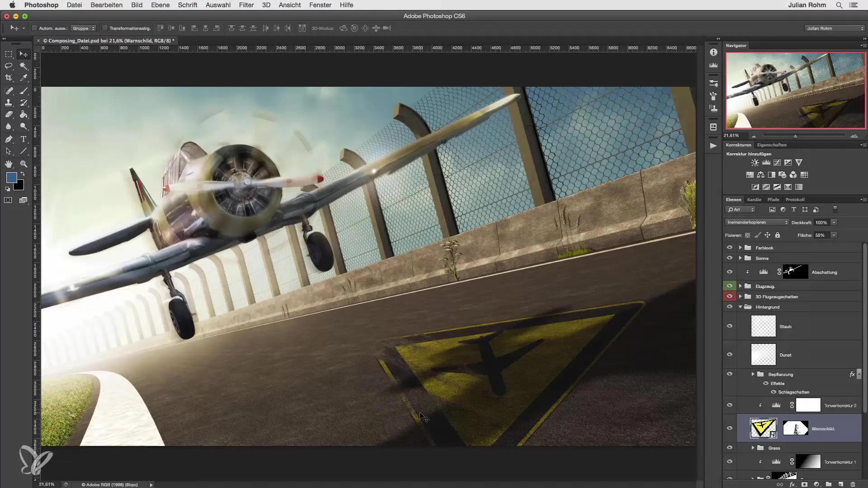
Task: Select the Crop tool
Action: pyautogui.click(x=9, y=78)
